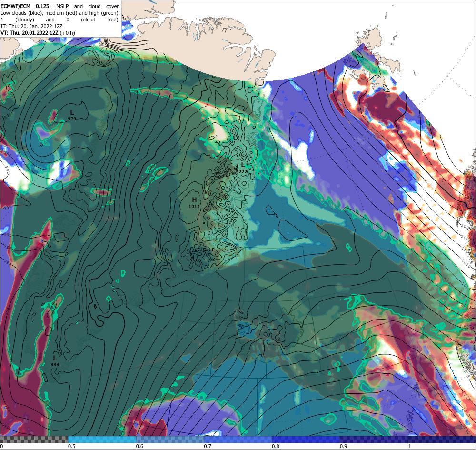Click the 'VT: Thu. 20.01.2022 12Z' valid time line

coord(38,33)
